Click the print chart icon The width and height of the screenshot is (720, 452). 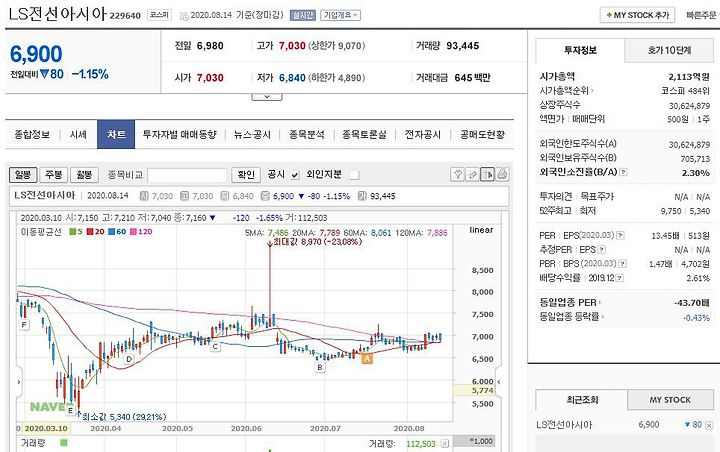[502, 174]
